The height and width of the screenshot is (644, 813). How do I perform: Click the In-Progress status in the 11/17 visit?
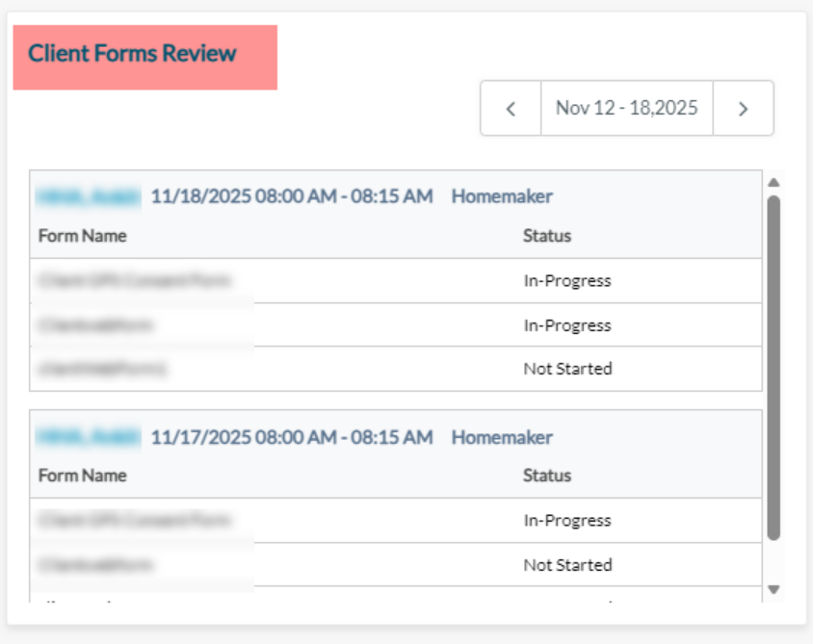[x=567, y=520]
